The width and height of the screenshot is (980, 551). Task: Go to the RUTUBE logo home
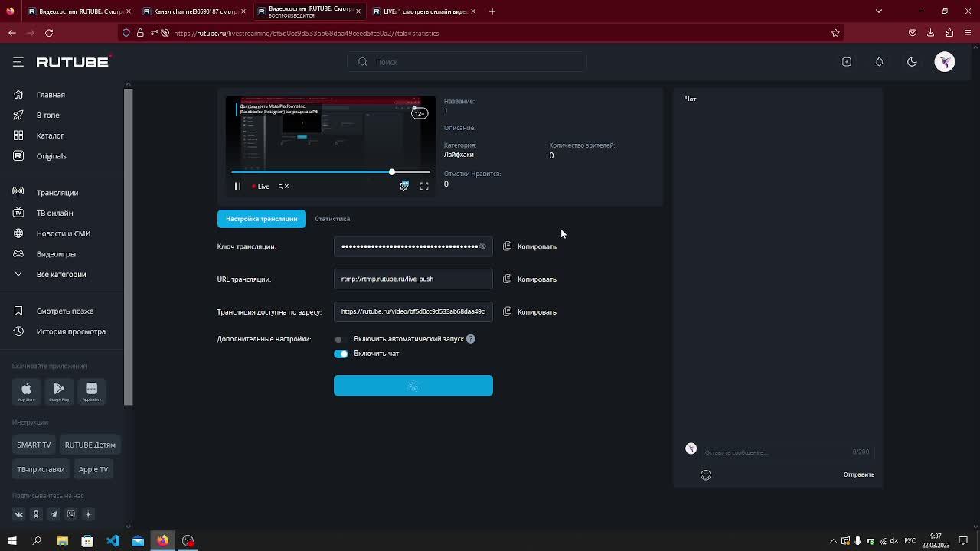click(73, 62)
